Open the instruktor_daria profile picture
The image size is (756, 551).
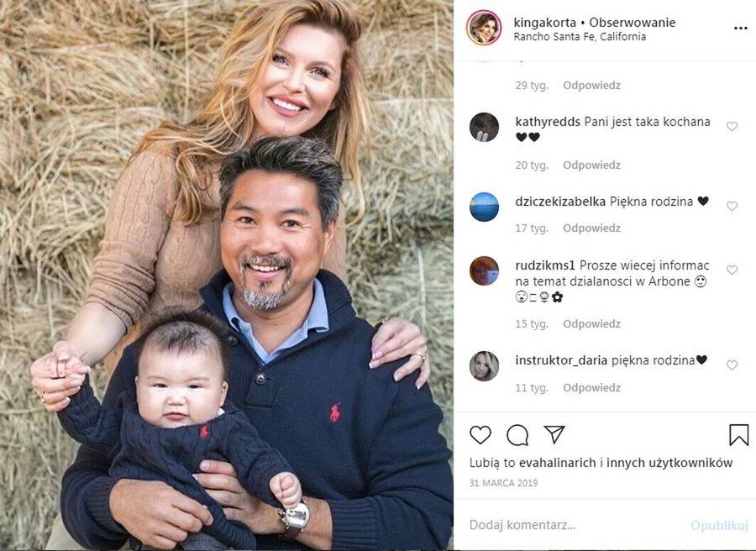[x=484, y=366]
